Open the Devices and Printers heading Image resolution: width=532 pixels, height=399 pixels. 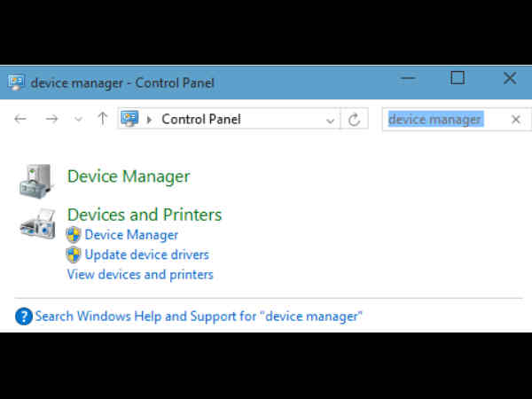(145, 215)
